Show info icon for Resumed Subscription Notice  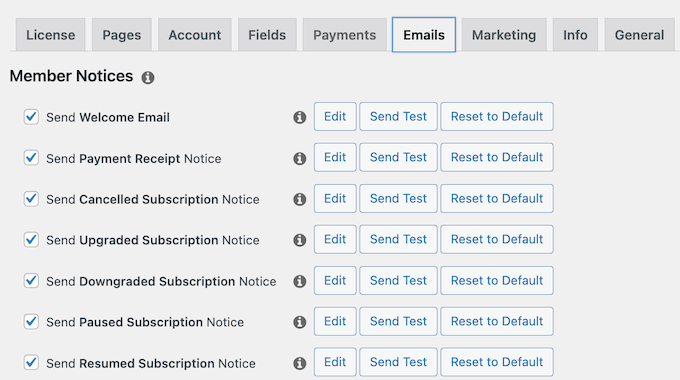300,363
